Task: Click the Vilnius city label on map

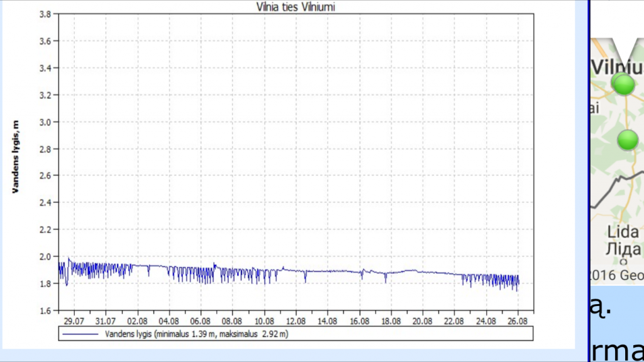Action: pos(617,67)
